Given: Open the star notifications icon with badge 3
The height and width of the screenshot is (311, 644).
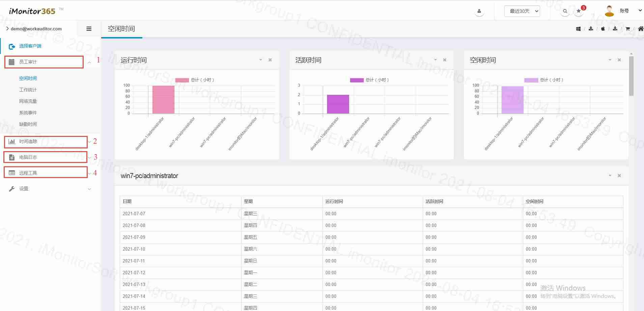Looking at the screenshot, I should click(x=579, y=11).
